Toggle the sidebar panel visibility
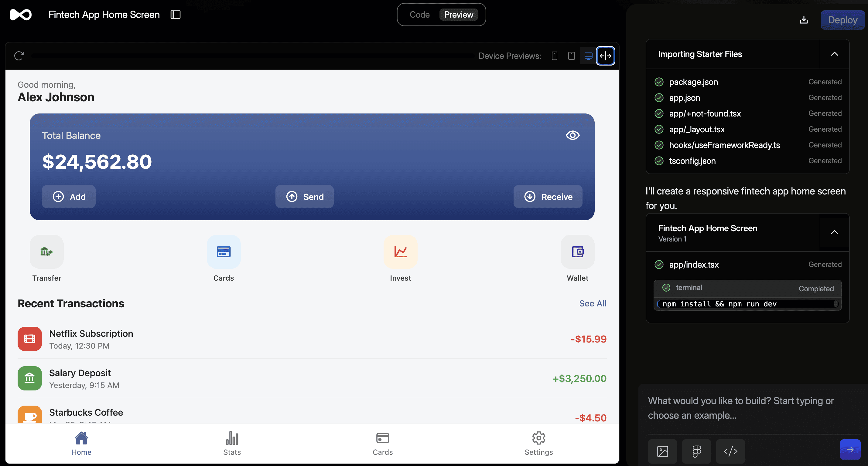Screen dimensions: 868x466 (x=176, y=15)
